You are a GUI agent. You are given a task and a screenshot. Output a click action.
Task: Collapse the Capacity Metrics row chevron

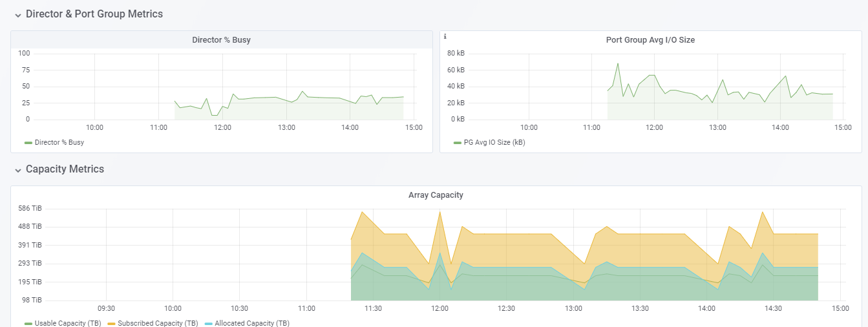pos(18,170)
